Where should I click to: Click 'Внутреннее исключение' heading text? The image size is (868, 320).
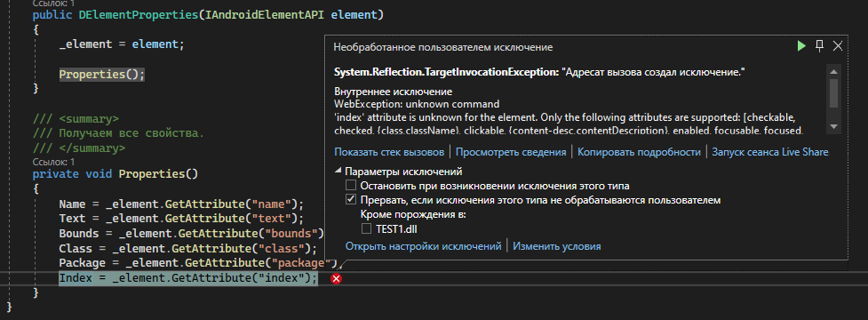(x=394, y=92)
